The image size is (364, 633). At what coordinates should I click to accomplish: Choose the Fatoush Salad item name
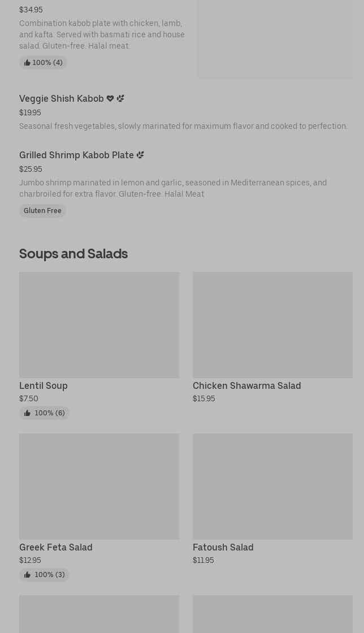223,547
